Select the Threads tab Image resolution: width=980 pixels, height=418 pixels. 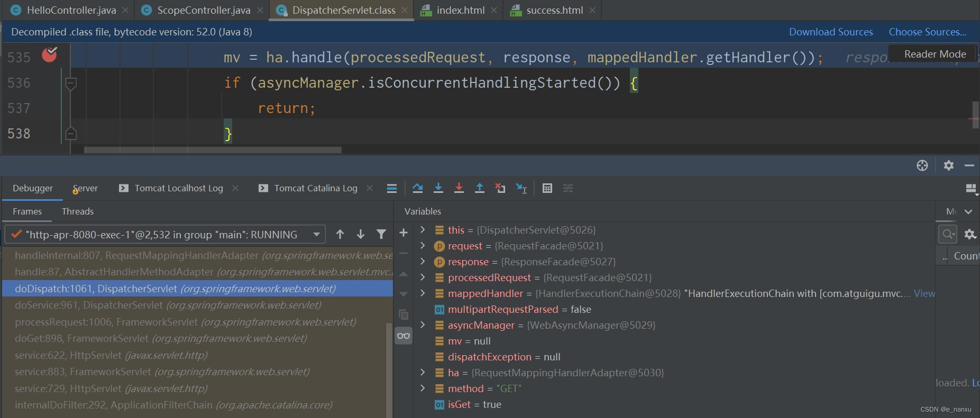(78, 211)
